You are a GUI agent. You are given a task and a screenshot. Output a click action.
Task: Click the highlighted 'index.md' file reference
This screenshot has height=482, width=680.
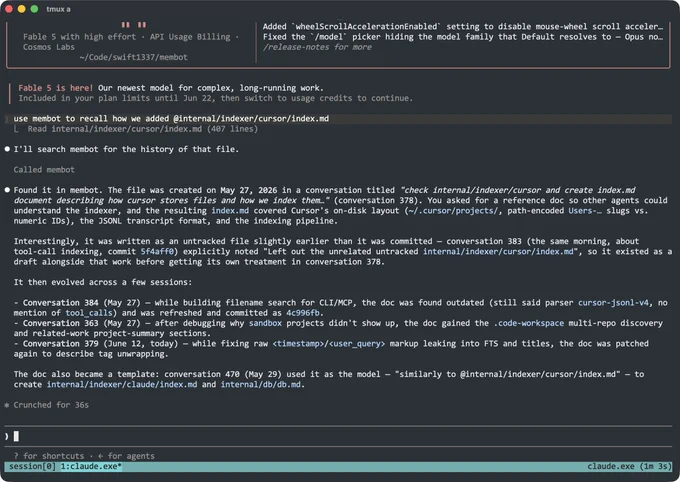230,210
